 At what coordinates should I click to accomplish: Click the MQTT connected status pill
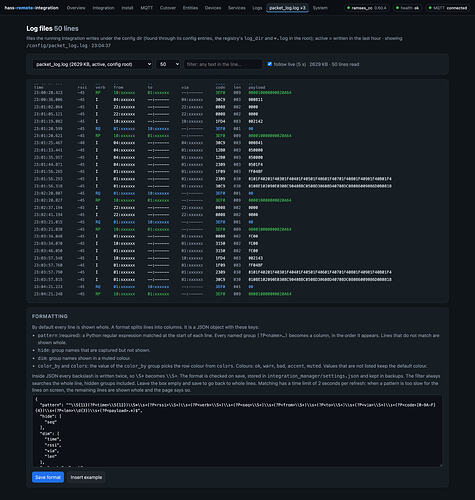pos(448,8)
